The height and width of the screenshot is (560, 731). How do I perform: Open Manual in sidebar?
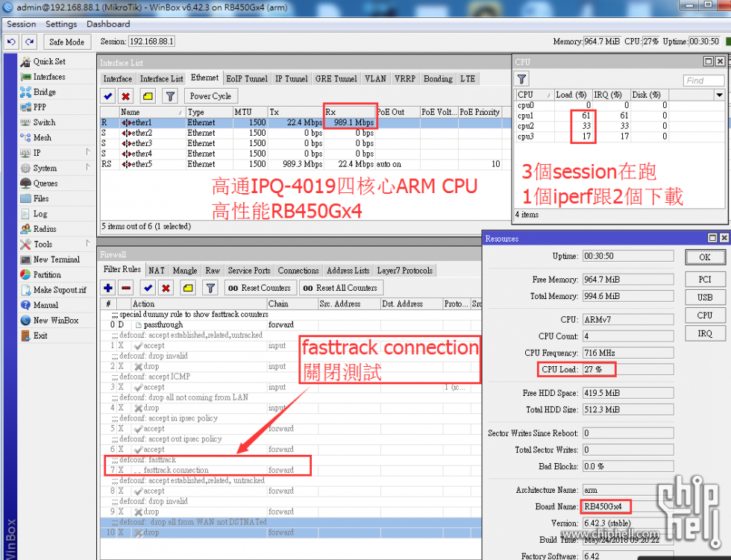46,305
